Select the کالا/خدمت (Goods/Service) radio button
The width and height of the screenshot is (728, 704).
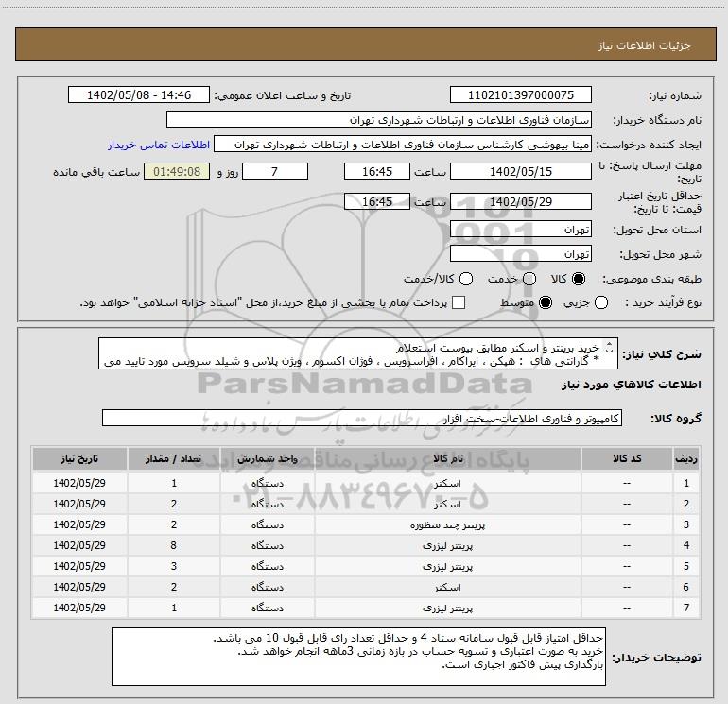[466, 279]
